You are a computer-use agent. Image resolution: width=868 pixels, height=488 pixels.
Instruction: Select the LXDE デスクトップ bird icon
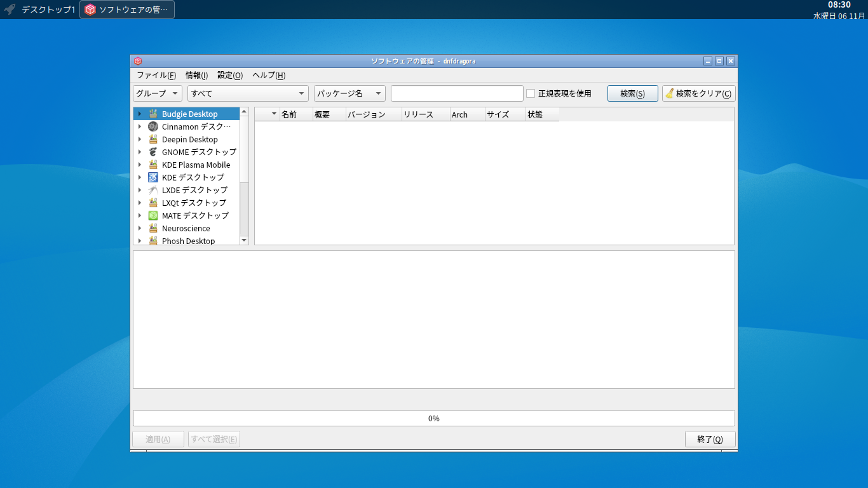tap(153, 190)
